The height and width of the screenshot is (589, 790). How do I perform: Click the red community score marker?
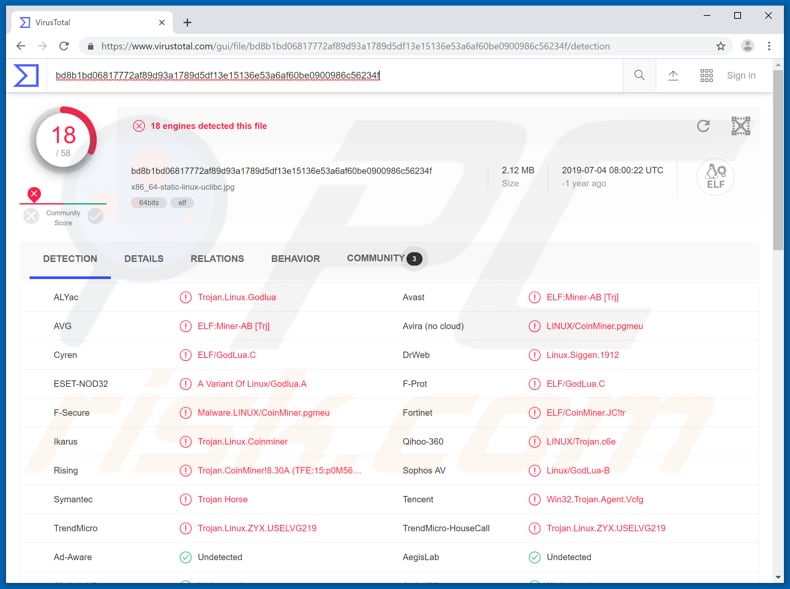tap(34, 194)
